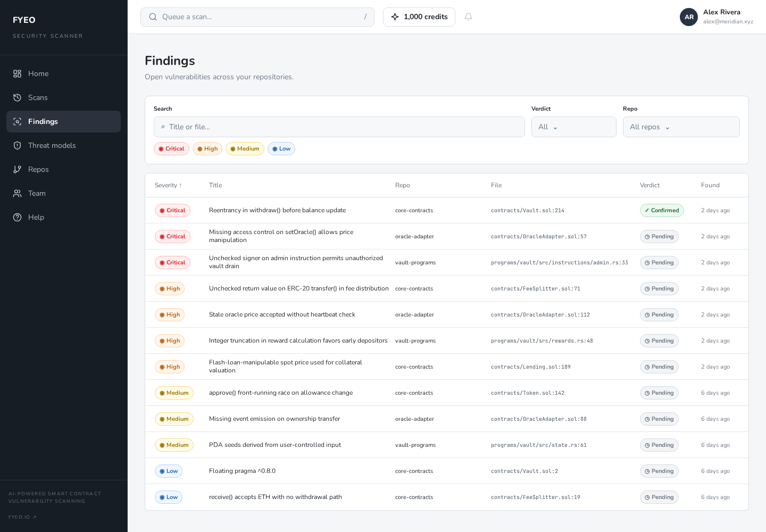The width and height of the screenshot is (766, 532).
Task: Open Unchecked return value on ERC-20 finding
Action: coord(298,288)
